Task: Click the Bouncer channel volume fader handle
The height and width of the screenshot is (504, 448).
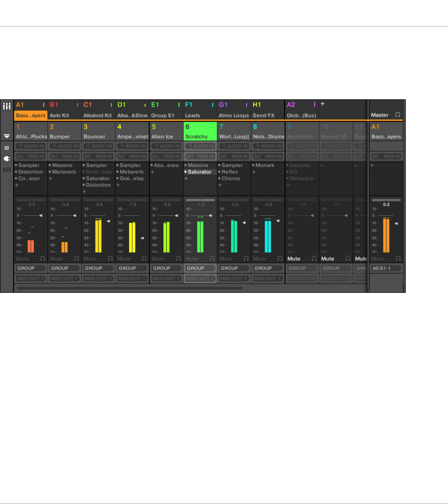Action: click(x=108, y=221)
